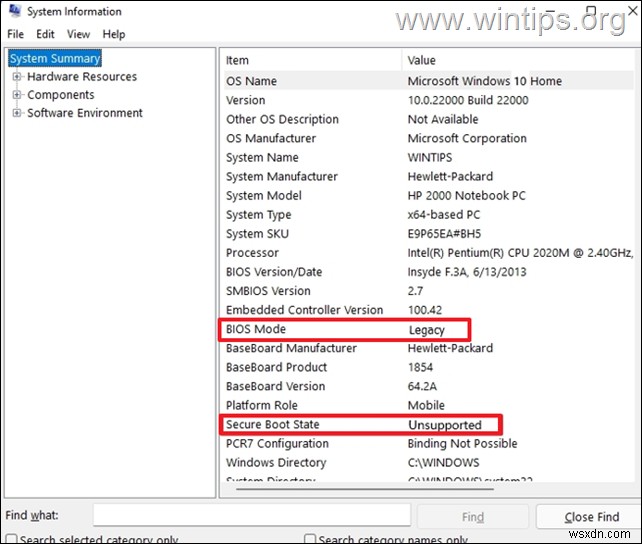Image resolution: width=642 pixels, height=544 pixels.
Task: Select the Processor row
Action: point(429,253)
